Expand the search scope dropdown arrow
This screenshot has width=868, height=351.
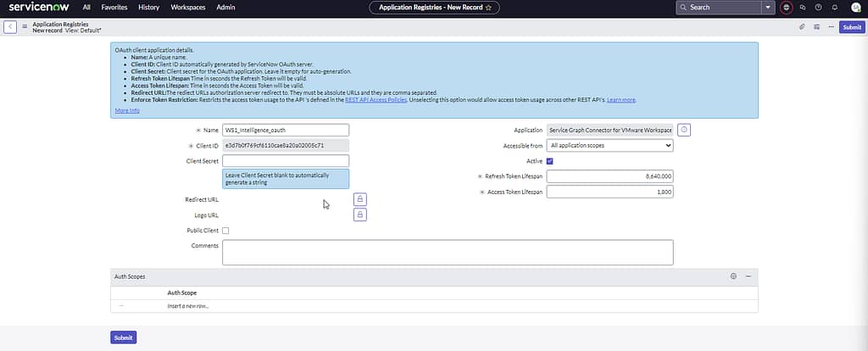click(x=768, y=7)
